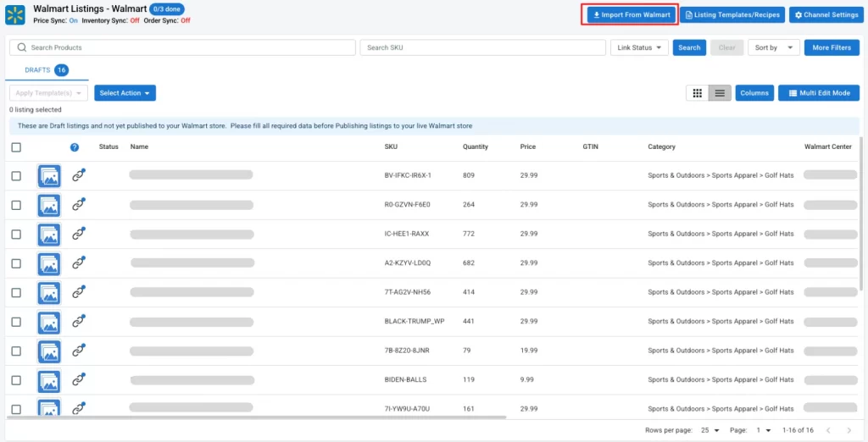Screen dimensions: 868x442
Task: Click into the Search SKU field
Action: [x=482, y=47]
